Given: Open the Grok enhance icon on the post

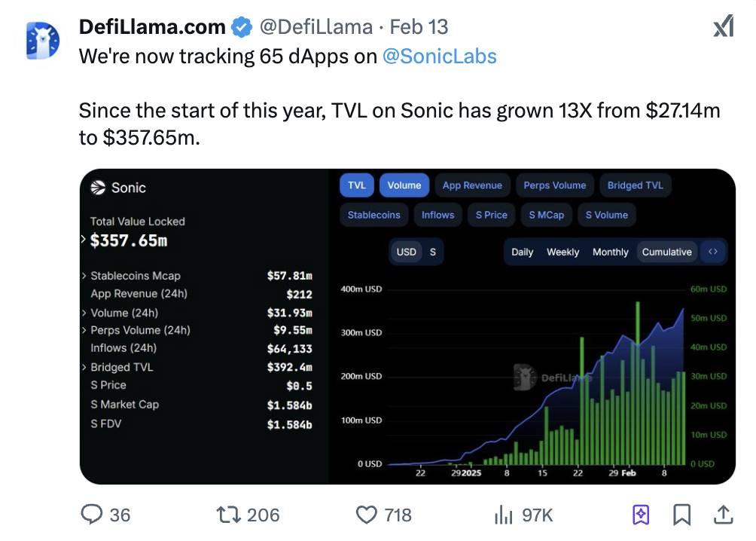Looking at the screenshot, I should click(x=642, y=515).
